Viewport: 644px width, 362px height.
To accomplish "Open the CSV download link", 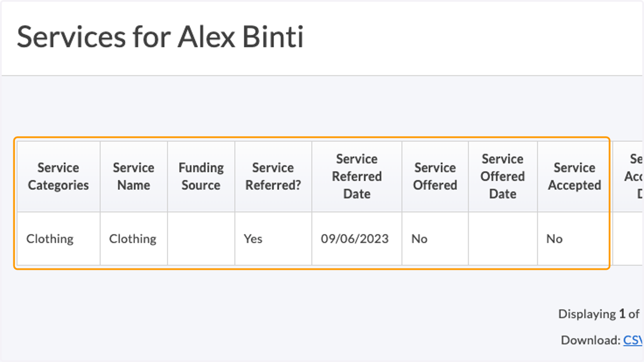I will 633,340.
